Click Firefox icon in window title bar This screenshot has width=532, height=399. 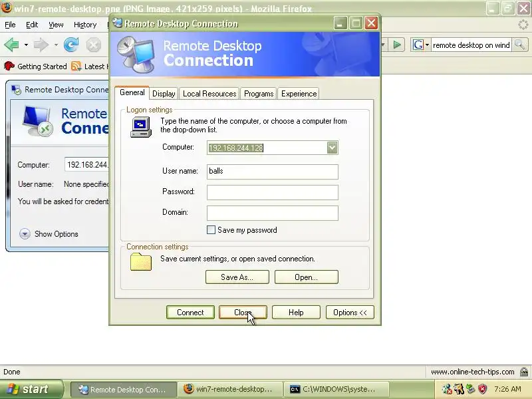point(6,7)
